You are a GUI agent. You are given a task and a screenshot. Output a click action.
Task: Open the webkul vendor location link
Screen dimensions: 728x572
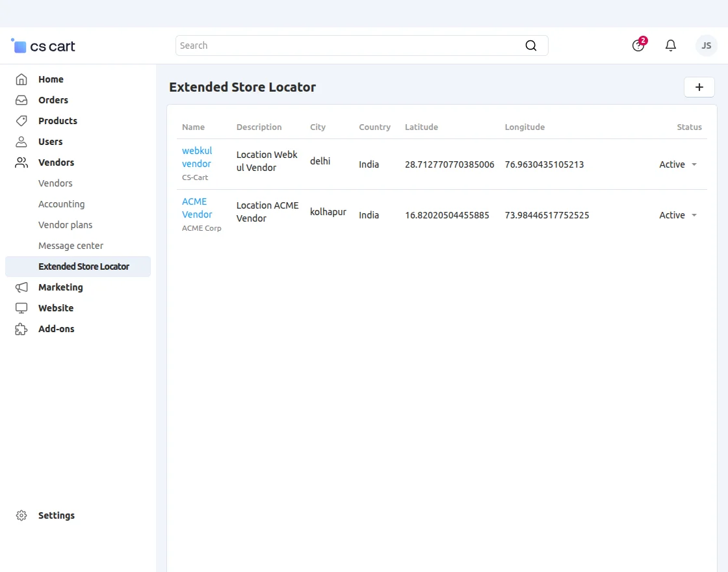click(x=197, y=157)
